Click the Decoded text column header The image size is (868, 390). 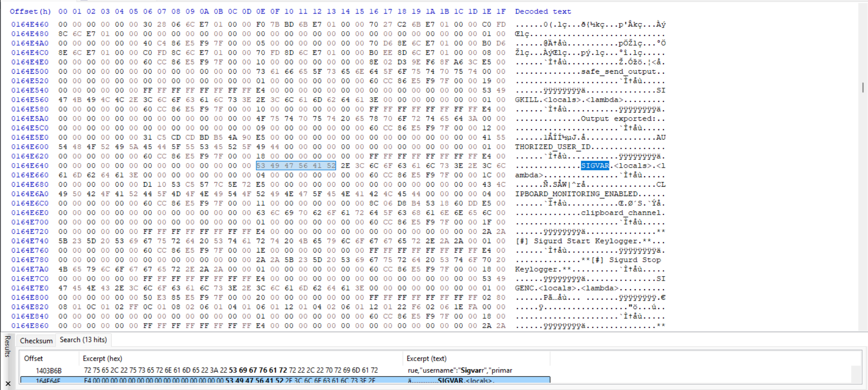pyautogui.click(x=542, y=11)
